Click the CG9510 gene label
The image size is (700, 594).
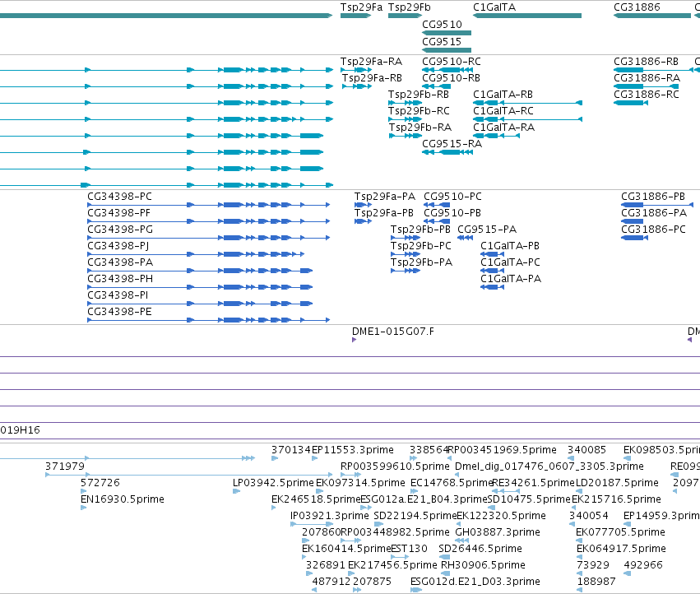point(442,25)
